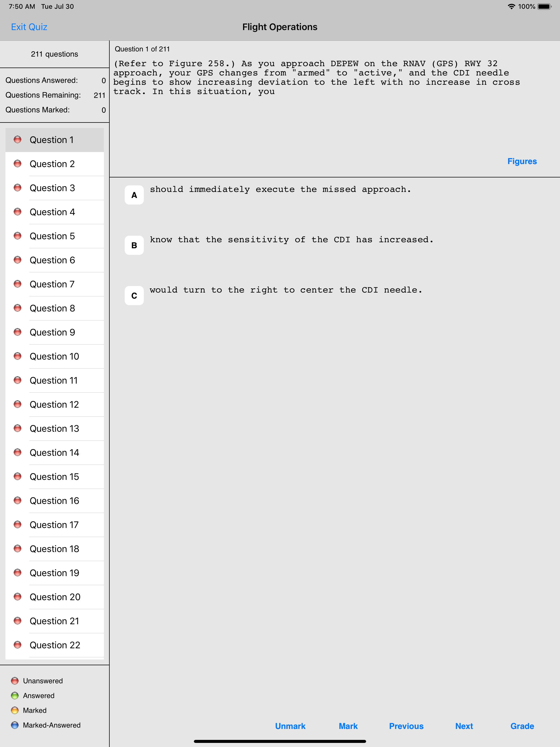
Task: Click the Wi-Fi status icon
Action: point(511,6)
